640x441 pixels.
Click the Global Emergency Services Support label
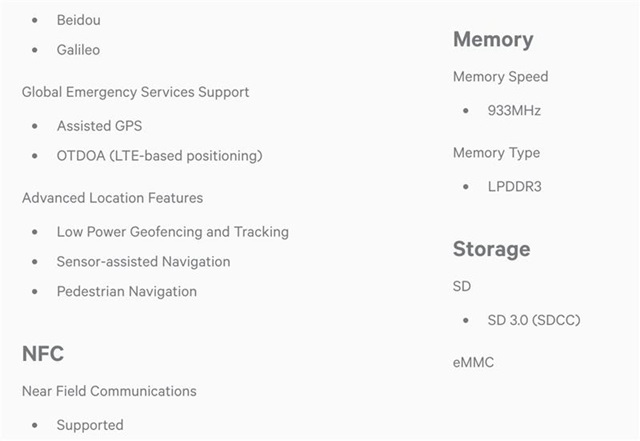(135, 92)
